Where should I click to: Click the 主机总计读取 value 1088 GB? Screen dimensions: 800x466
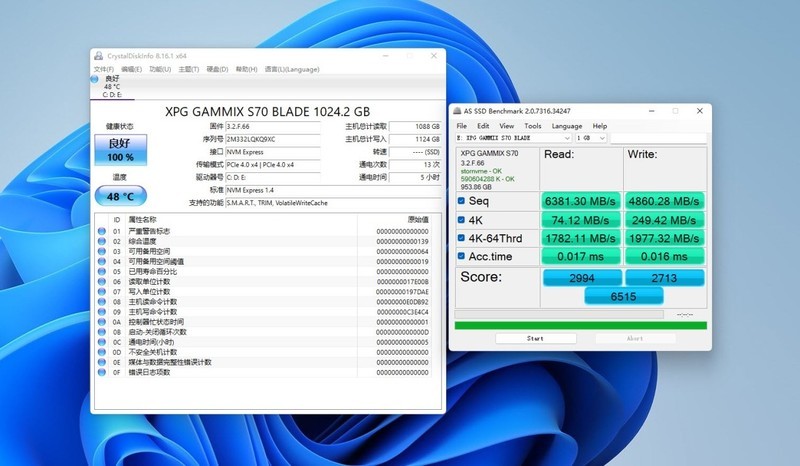(x=415, y=127)
